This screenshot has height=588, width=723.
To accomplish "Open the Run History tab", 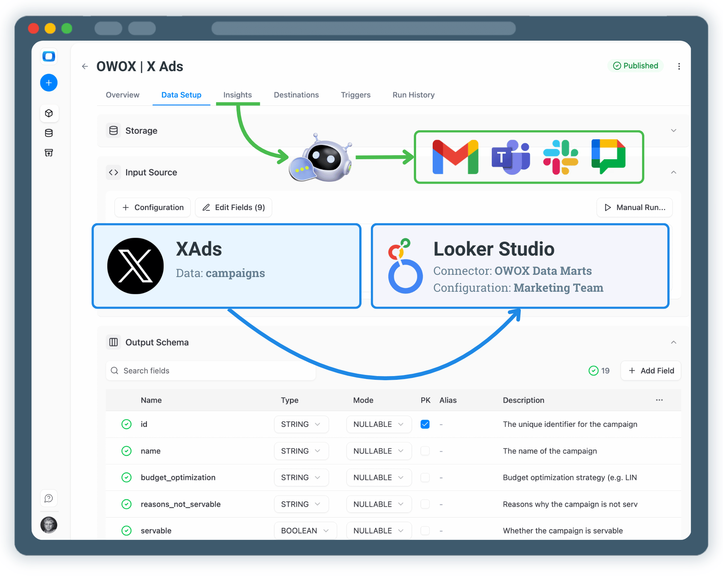I will point(413,95).
